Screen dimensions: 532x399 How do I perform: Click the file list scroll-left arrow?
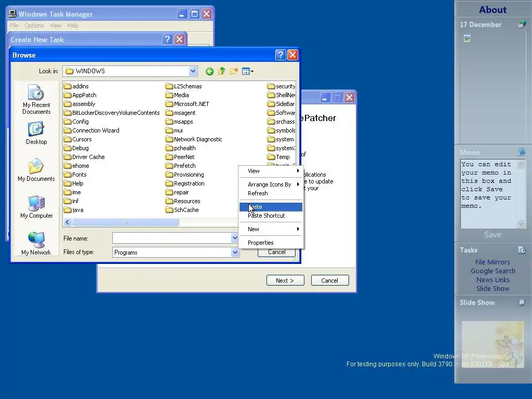67,222
